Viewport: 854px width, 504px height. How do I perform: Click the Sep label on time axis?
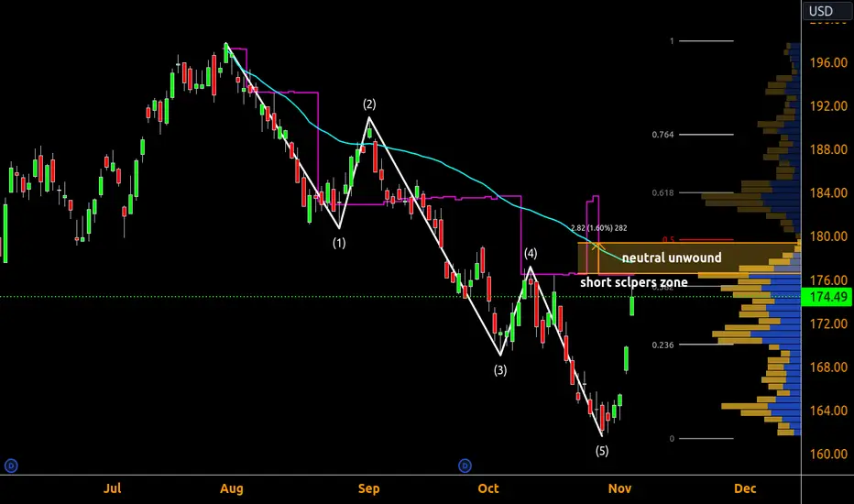click(x=368, y=488)
